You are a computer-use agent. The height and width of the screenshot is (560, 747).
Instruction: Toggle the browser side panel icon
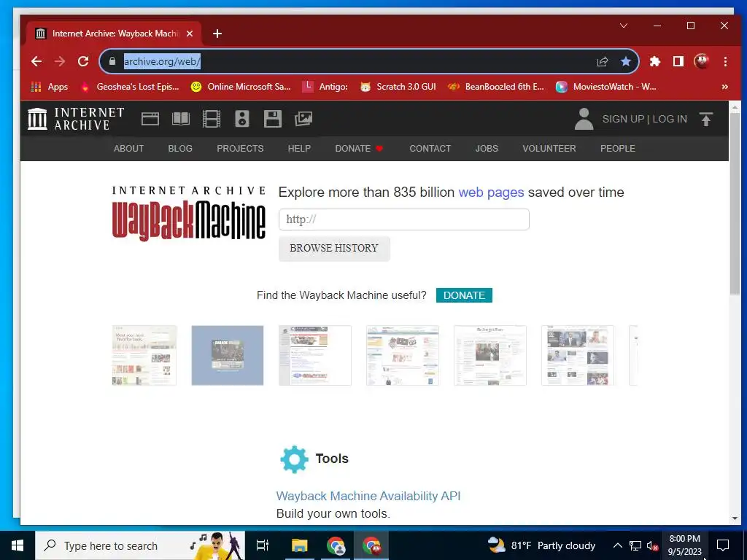(x=678, y=61)
